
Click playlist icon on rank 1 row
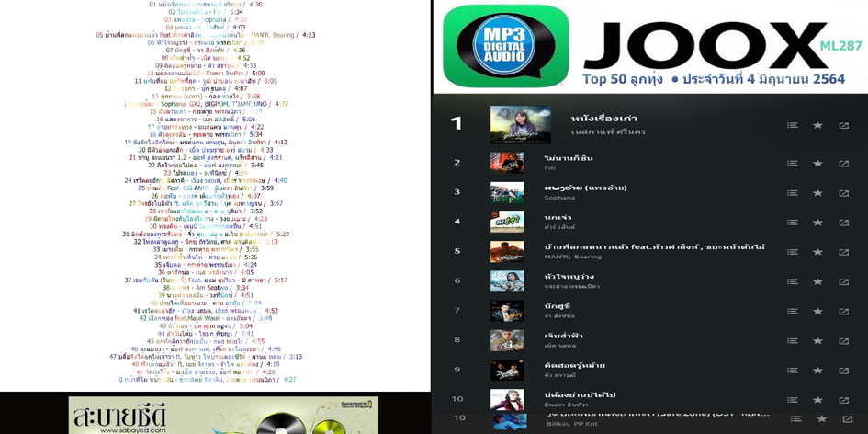pyautogui.click(x=792, y=125)
